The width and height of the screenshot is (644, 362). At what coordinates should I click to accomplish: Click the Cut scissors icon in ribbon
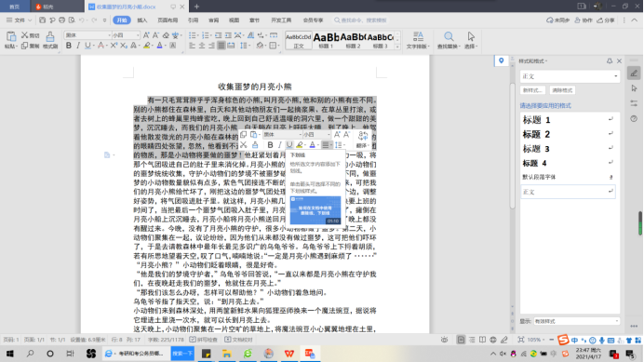tap(24, 35)
